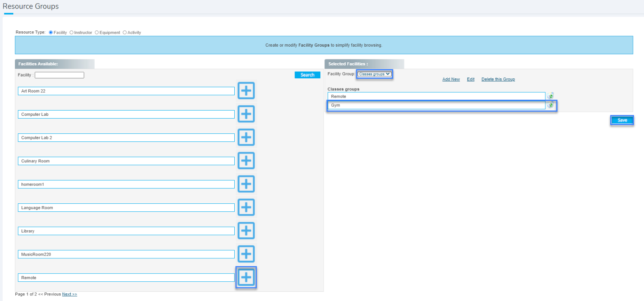Image resolution: width=644 pixels, height=301 pixels.
Task: Remove Remote from selected facilities
Action: [x=550, y=96]
